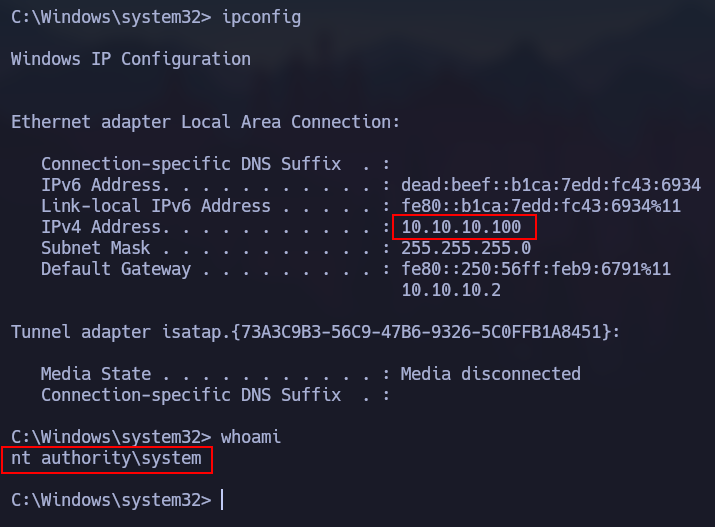Click the Default Gateway label
This screenshot has height=527, width=715.
click(x=116, y=269)
